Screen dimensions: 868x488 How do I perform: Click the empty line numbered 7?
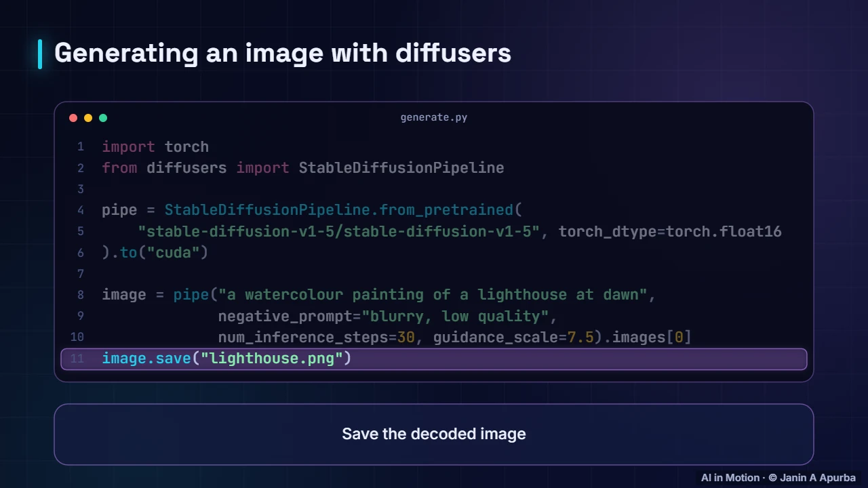click(434, 274)
